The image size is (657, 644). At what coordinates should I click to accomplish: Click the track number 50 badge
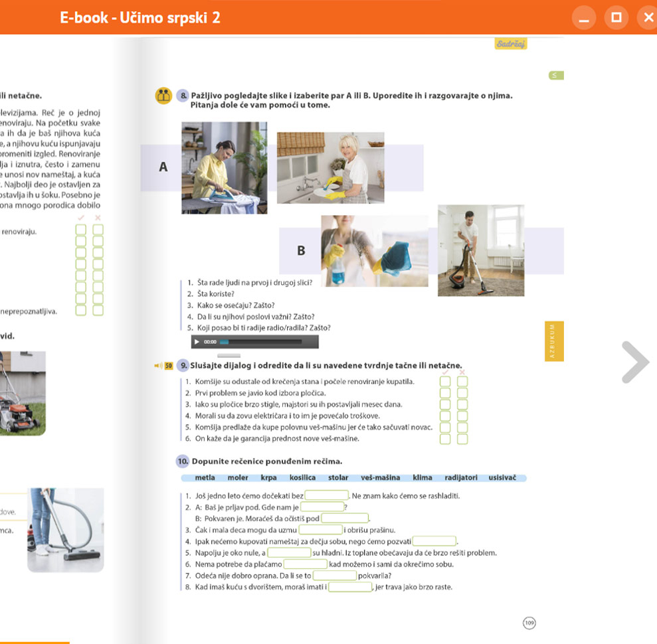169,365
